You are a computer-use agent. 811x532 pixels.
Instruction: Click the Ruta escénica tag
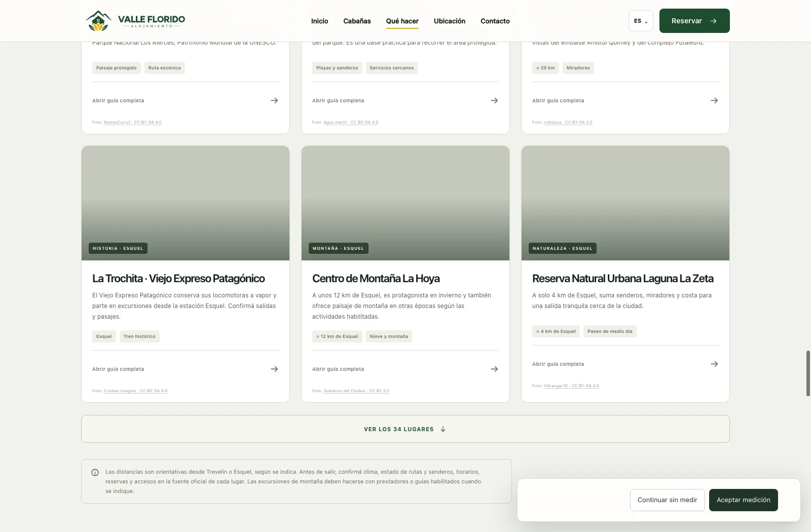pos(164,68)
